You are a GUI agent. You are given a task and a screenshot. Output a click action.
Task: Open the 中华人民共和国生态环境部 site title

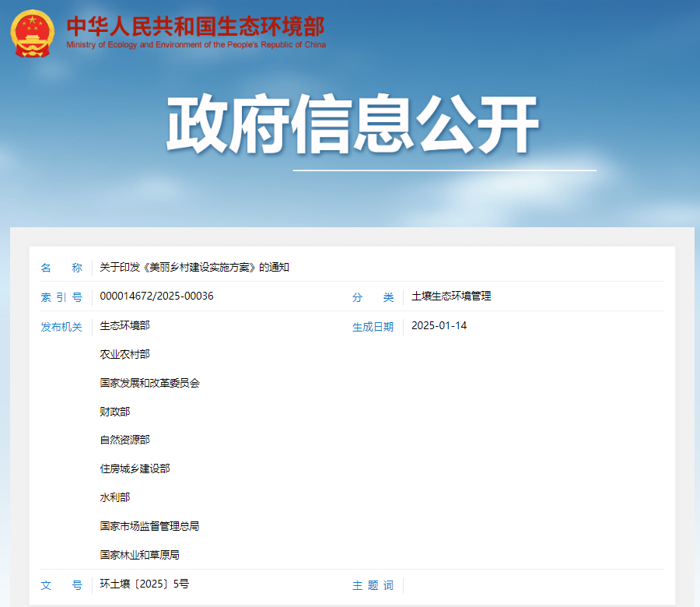(195, 26)
